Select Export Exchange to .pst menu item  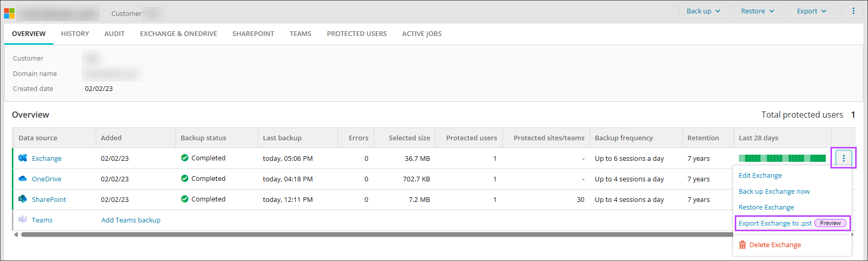(775, 223)
